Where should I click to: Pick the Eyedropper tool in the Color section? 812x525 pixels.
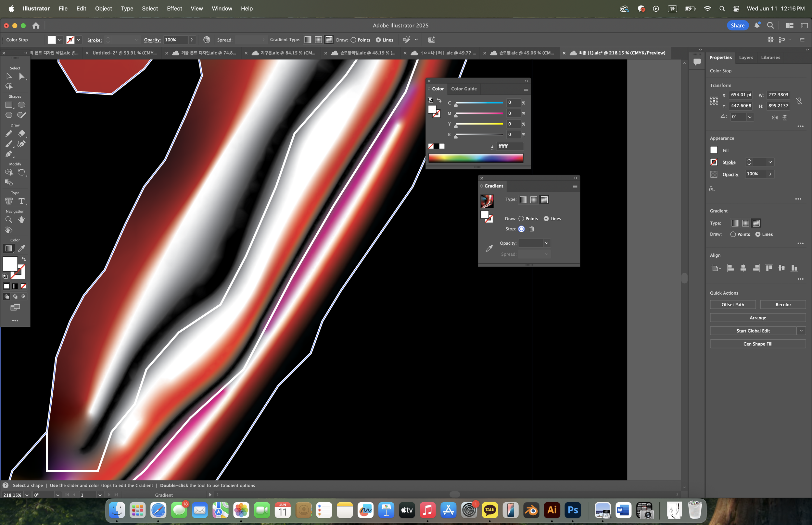pos(21,249)
